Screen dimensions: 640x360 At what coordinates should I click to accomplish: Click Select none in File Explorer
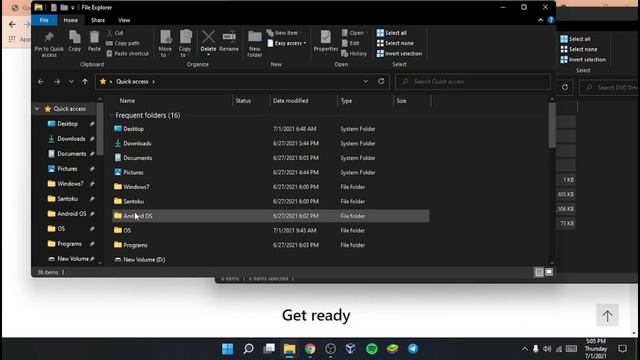click(x=395, y=43)
